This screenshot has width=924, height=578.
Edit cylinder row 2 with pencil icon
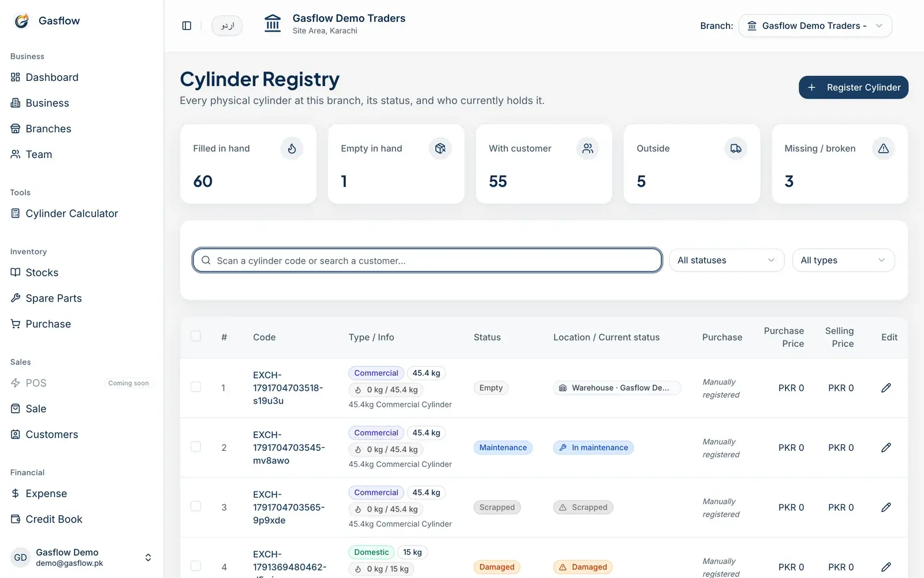point(886,447)
